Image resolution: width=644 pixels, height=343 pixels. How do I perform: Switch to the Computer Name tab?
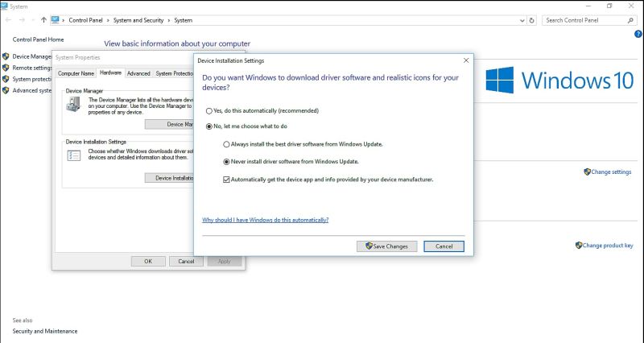pos(76,73)
